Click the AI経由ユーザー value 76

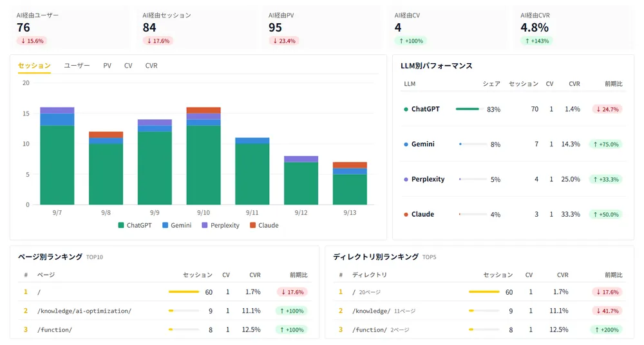(x=23, y=28)
